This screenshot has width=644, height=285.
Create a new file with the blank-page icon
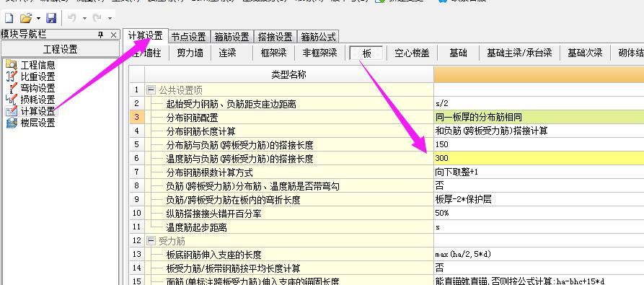(x=9, y=18)
